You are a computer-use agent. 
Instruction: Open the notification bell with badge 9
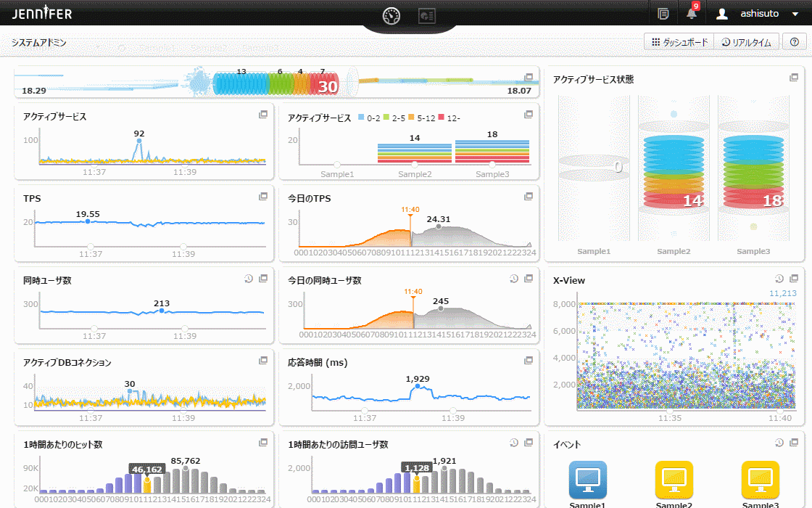[692, 13]
